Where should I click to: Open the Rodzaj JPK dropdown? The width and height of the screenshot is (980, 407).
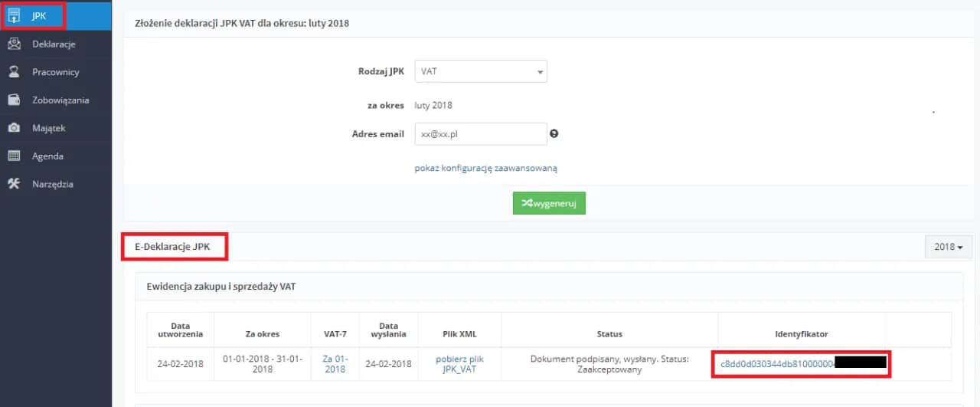(x=480, y=71)
